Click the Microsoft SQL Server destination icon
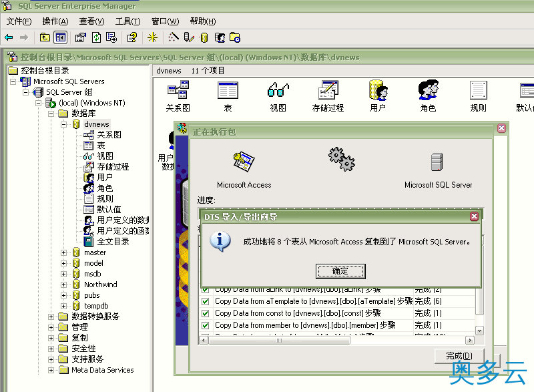Screen dimensions: 534x392 [x=437, y=162]
